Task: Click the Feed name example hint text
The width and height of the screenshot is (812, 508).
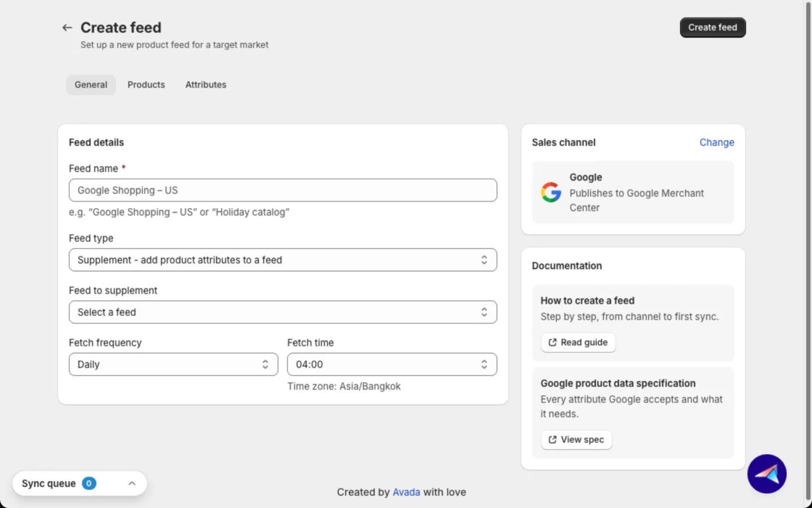Action: 179,212
